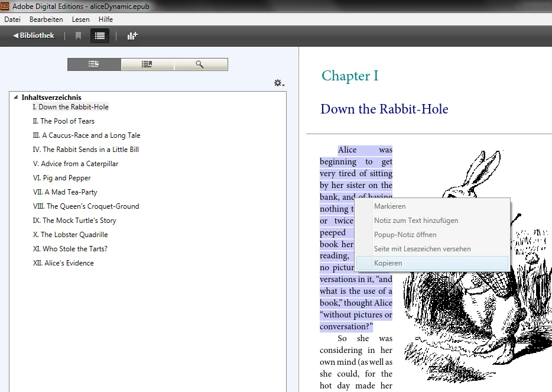Click the Chapter I heading
Image resolution: width=552 pixels, height=392 pixels.
coord(350,76)
